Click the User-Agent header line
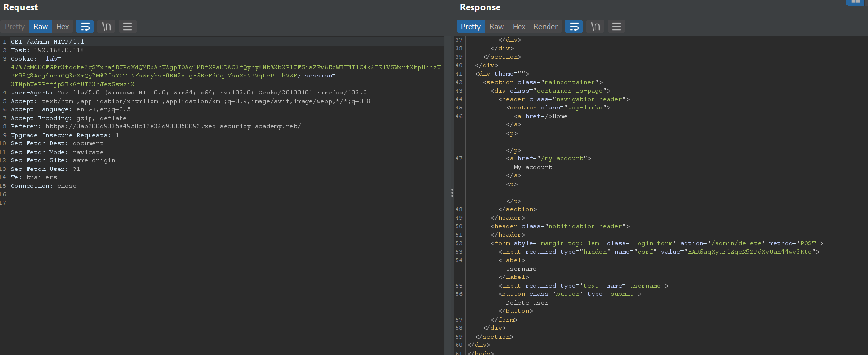This screenshot has width=868, height=355. (x=189, y=93)
